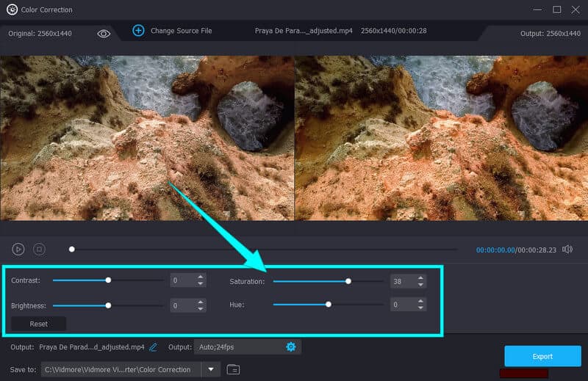Expand the Save to path dropdown

tap(211, 369)
